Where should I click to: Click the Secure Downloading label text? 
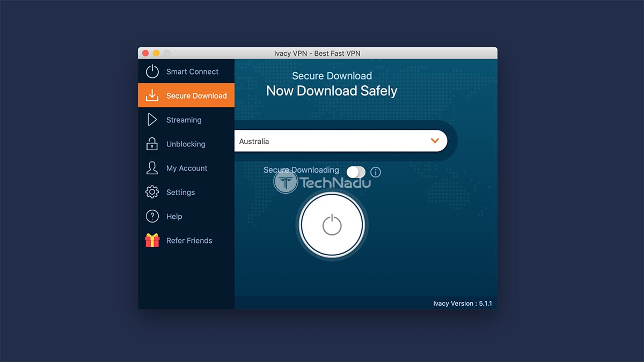click(301, 170)
